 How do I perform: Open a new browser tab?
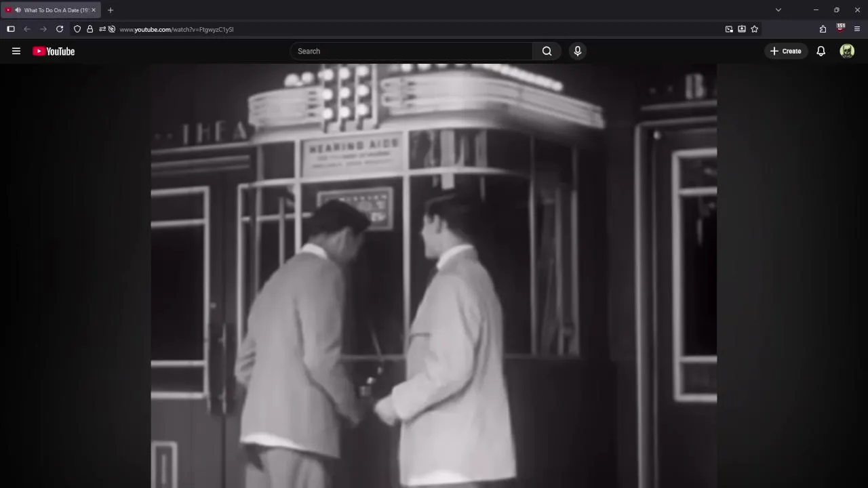[111, 10]
